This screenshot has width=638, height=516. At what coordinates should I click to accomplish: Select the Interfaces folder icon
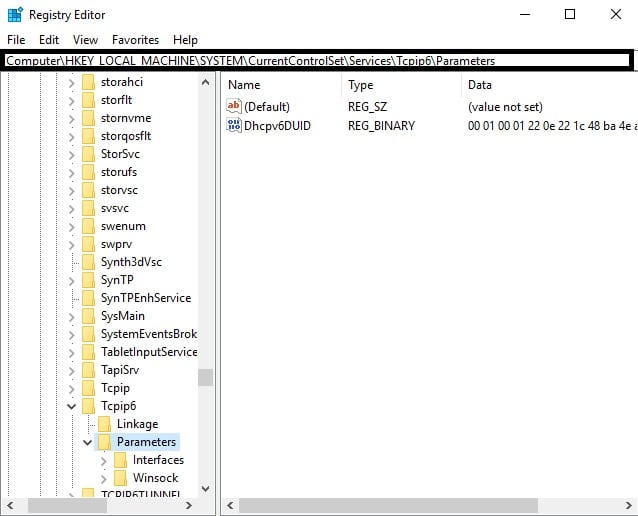[120, 460]
